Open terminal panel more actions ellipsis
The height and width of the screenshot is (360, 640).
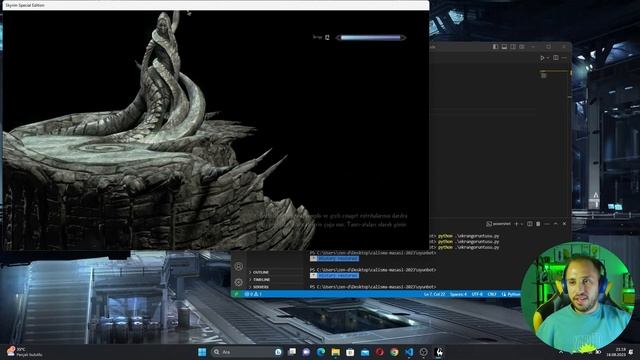coord(547,224)
